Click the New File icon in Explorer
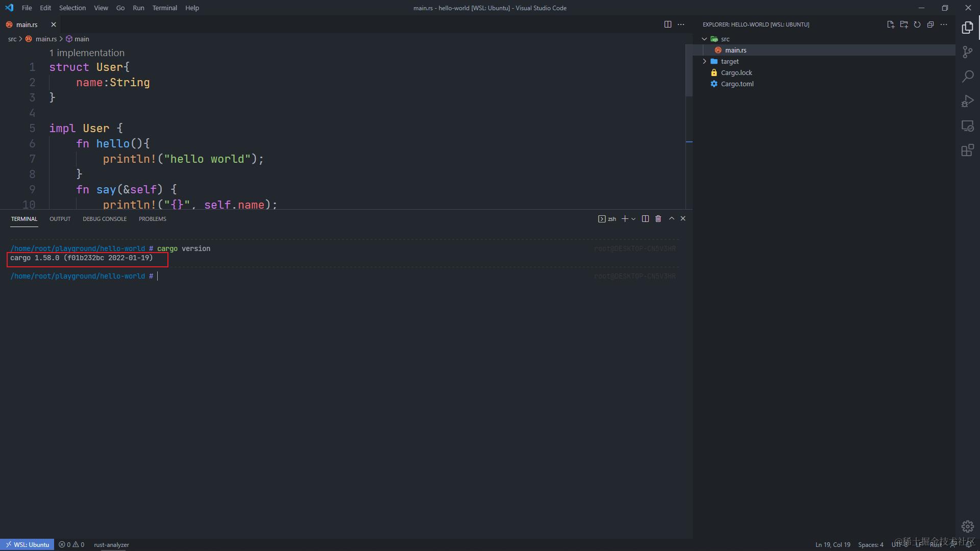This screenshot has width=980, height=551. pyautogui.click(x=891, y=24)
